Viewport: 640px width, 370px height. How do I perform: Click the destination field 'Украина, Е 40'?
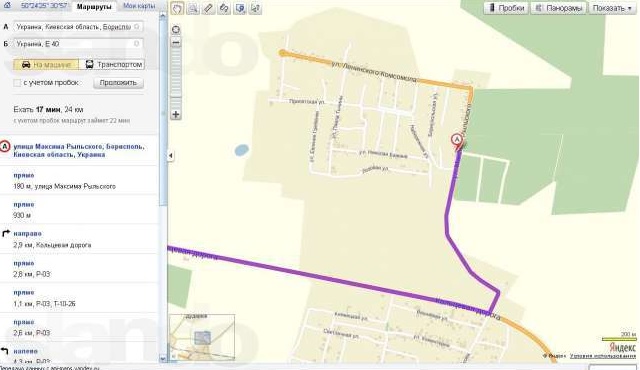[78, 44]
